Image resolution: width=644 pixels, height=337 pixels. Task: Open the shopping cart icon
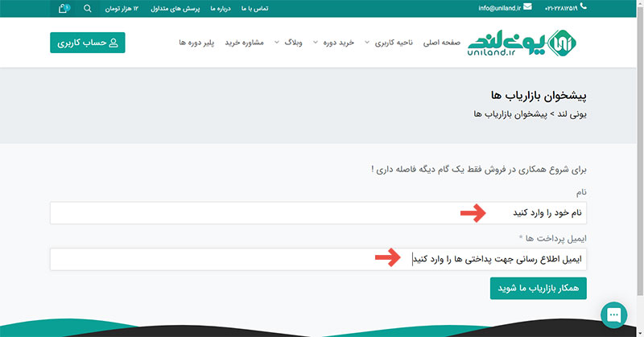(x=64, y=8)
